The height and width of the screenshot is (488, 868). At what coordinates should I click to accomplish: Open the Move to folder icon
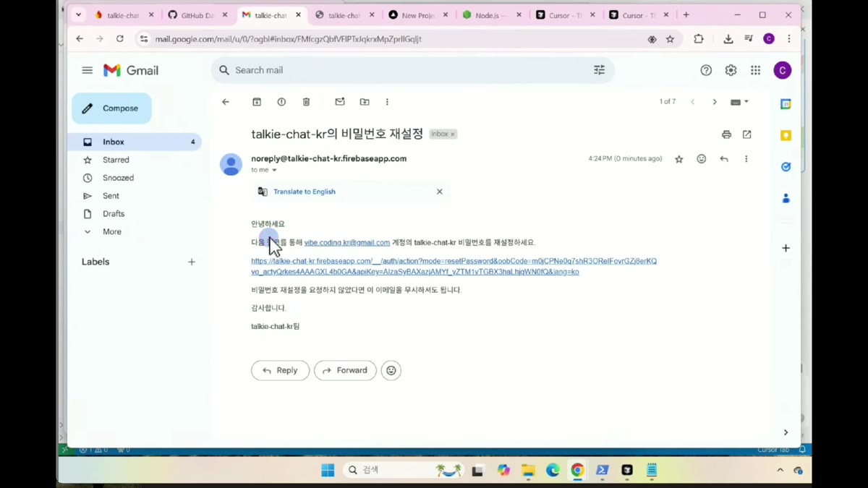coord(365,102)
